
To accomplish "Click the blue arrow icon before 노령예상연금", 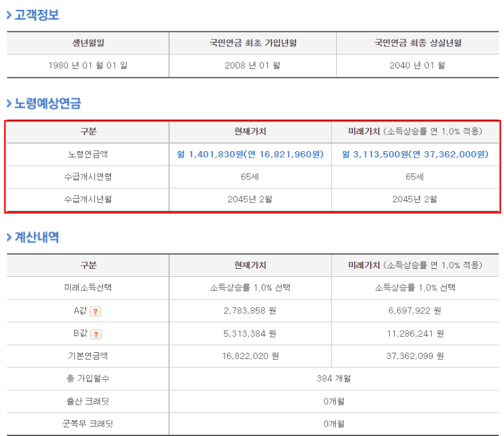I will point(8,103).
